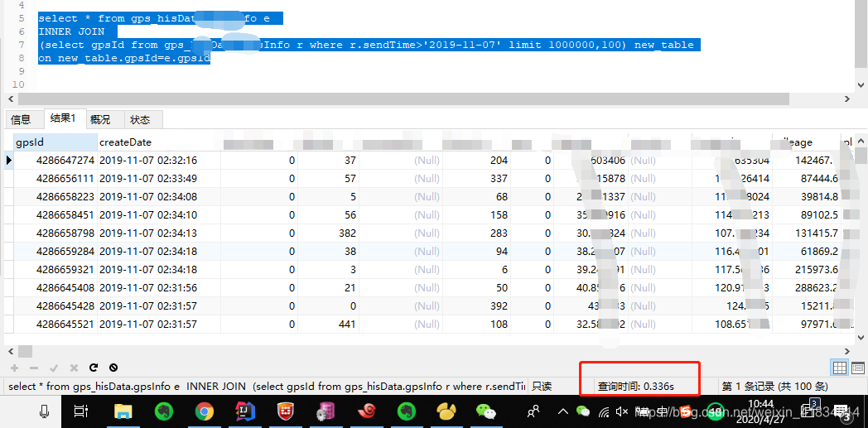The height and width of the screenshot is (428, 868).
Task: Click the WeChat tray icon
Action: click(x=583, y=411)
